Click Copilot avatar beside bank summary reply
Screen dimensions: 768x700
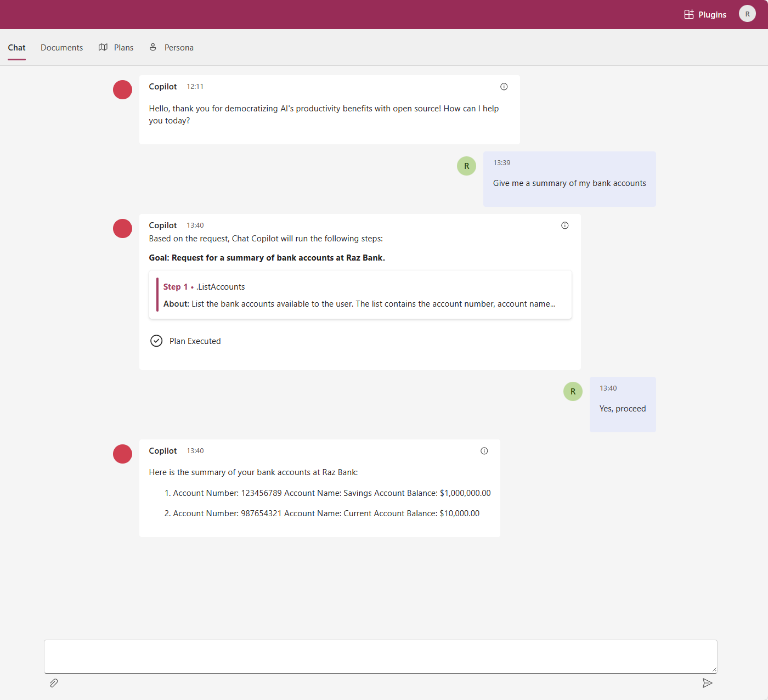(122, 454)
